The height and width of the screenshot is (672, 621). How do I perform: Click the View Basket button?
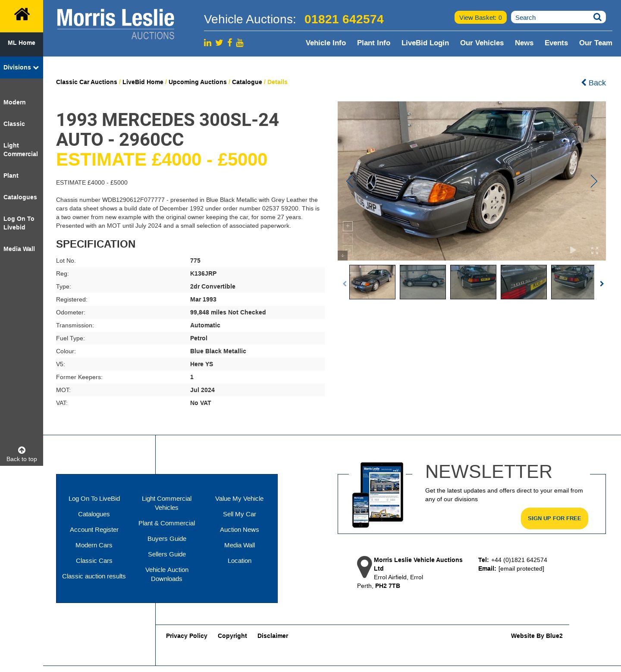[x=480, y=17]
